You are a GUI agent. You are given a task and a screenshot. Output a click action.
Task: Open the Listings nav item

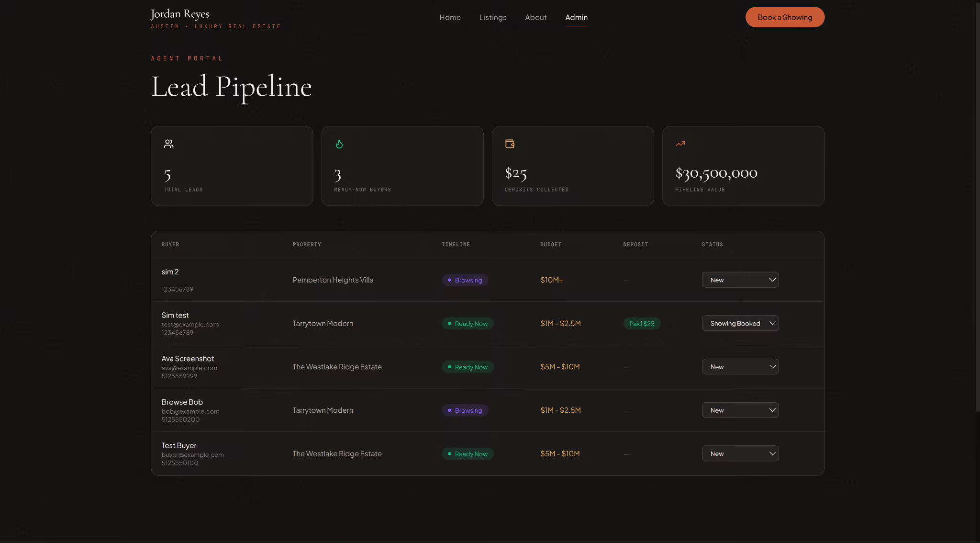point(493,17)
